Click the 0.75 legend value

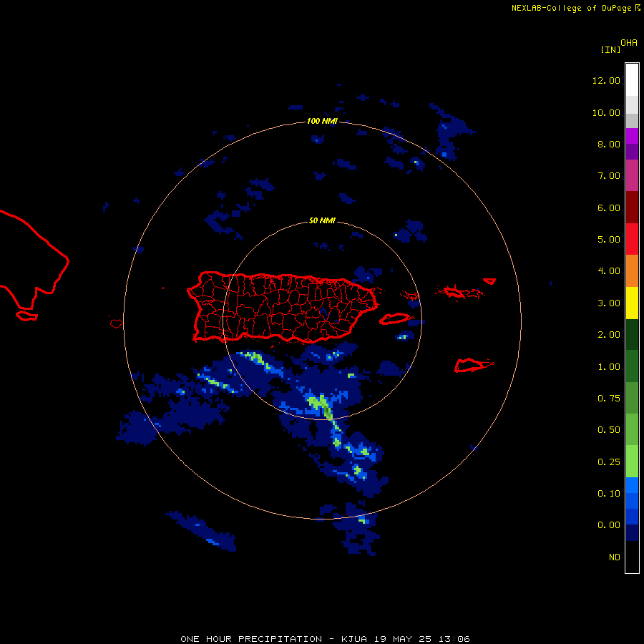point(609,399)
